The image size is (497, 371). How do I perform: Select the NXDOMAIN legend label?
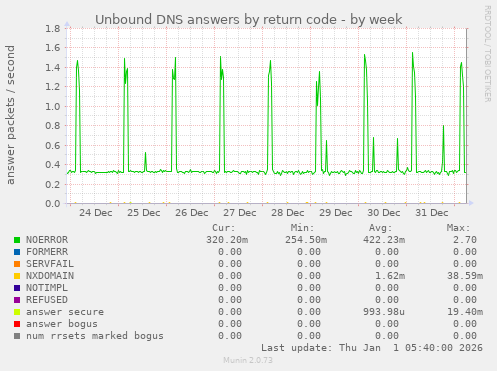(50, 276)
